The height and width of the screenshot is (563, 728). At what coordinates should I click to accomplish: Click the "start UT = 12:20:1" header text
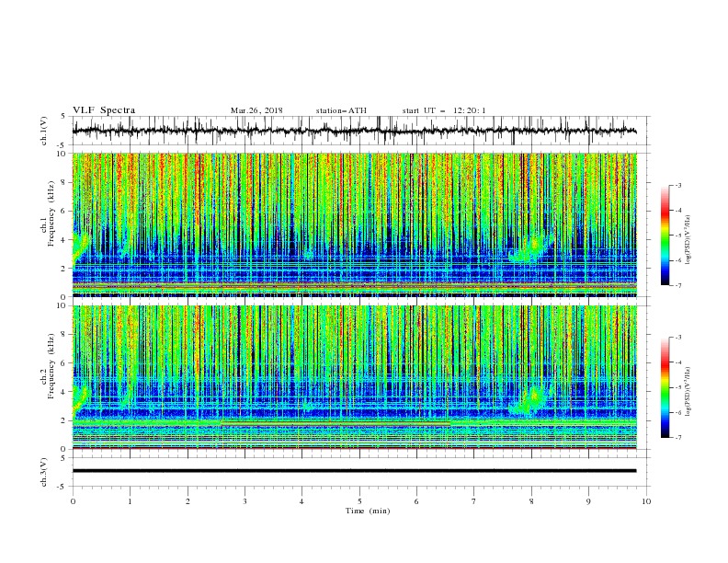point(444,110)
